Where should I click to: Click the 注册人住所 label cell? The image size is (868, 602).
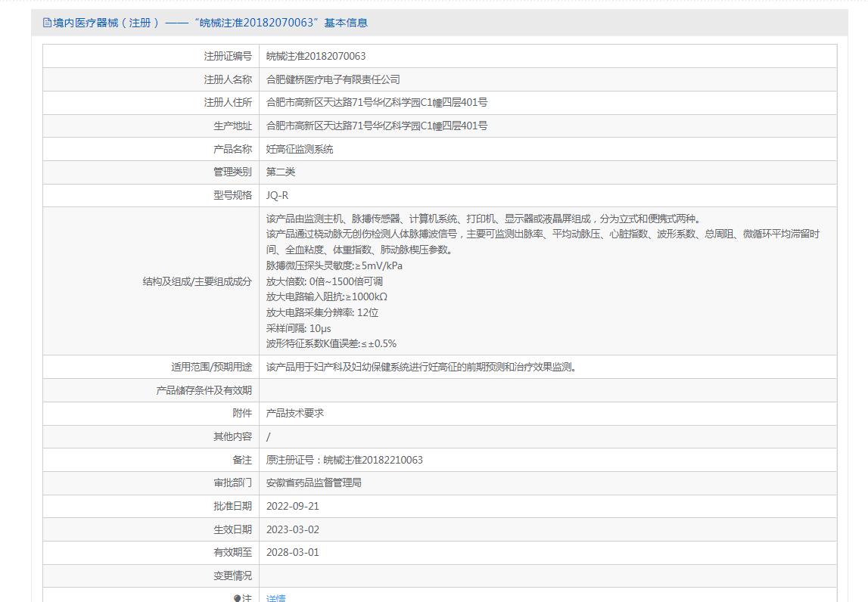(x=228, y=102)
